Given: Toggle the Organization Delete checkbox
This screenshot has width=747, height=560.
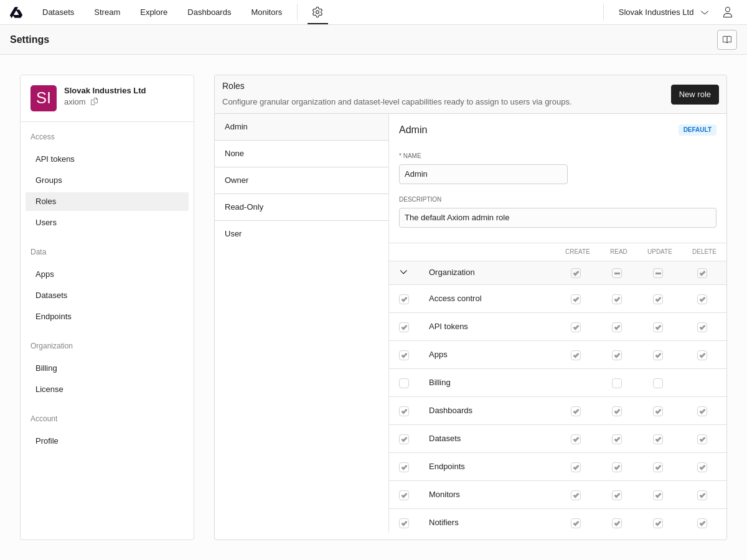Looking at the screenshot, I should (x=702, y=273).
